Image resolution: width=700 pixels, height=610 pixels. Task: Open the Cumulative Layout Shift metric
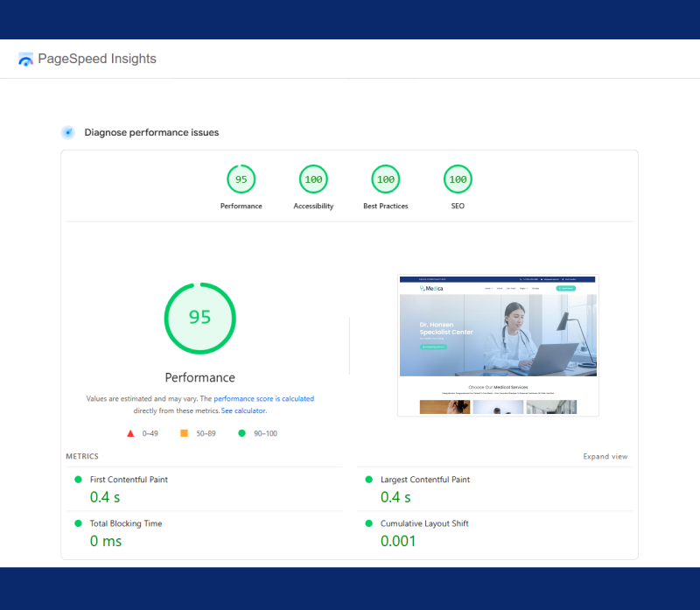coord(423,523)
